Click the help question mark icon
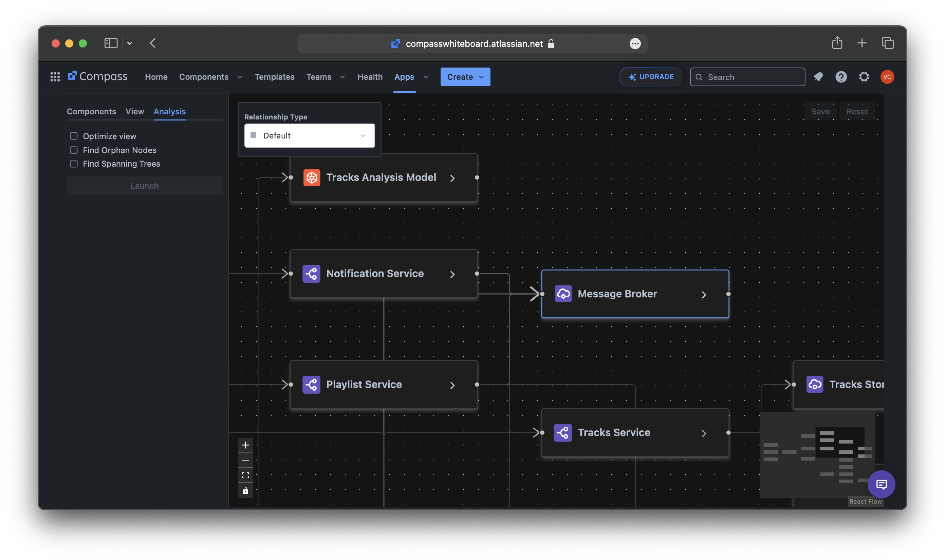The image size is (945, 560). coord(841,77)
